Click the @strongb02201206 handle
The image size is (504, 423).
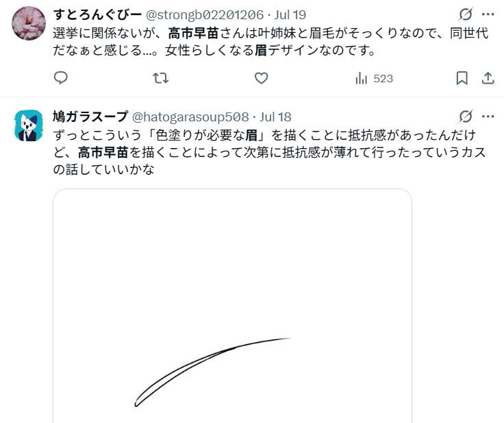[205, 15]
